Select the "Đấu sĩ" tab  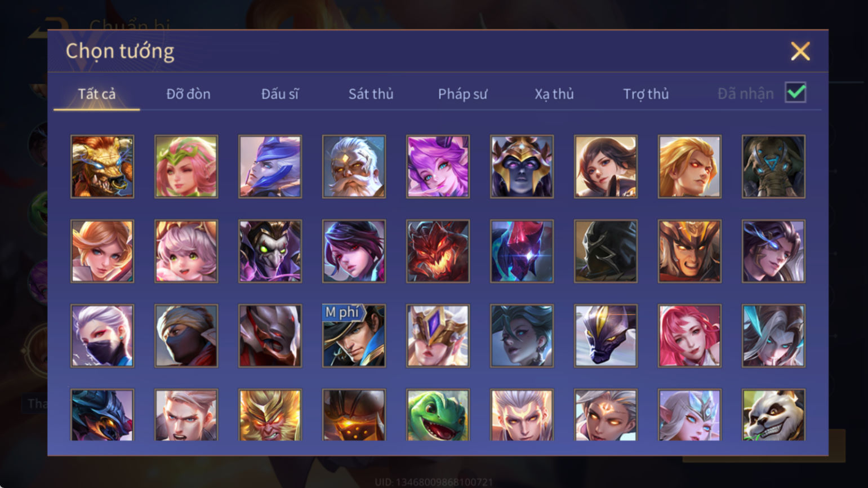tap(280, 94)
